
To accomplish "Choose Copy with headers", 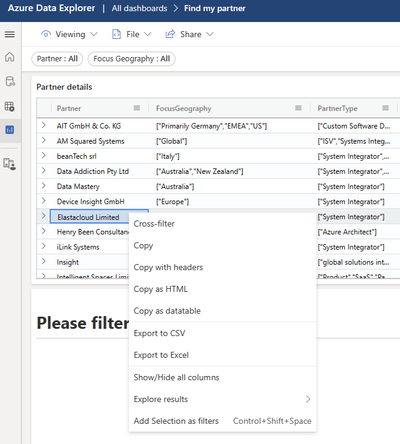I will click(x=222, y=267).
